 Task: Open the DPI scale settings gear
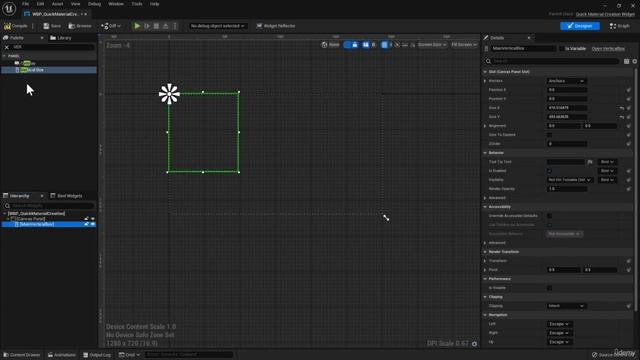pyautogui.click(x=474, y=344)
